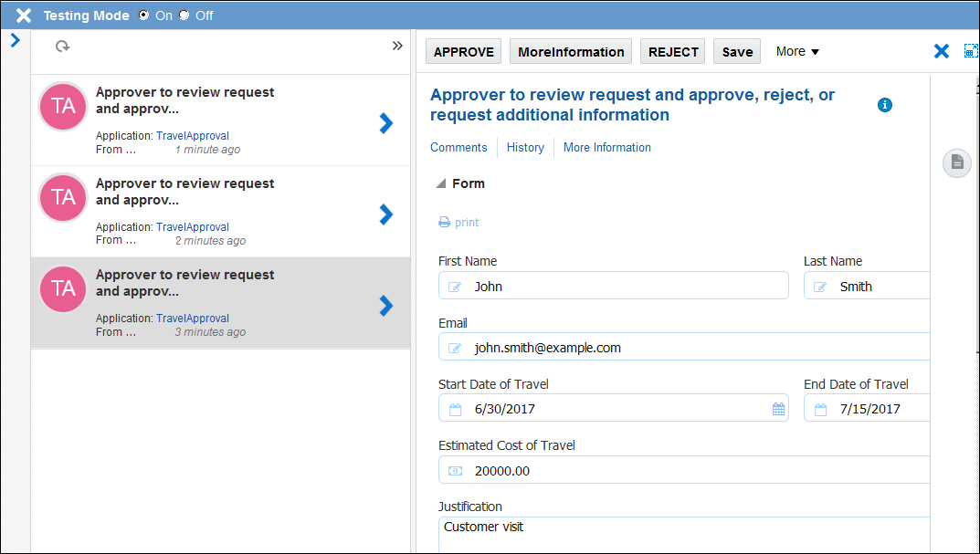Click the calendar icon left of 7/15/2017
Image resolution: width=980 pixels, height=554 pixels.
pyautogui.click(x=820, y=410)
